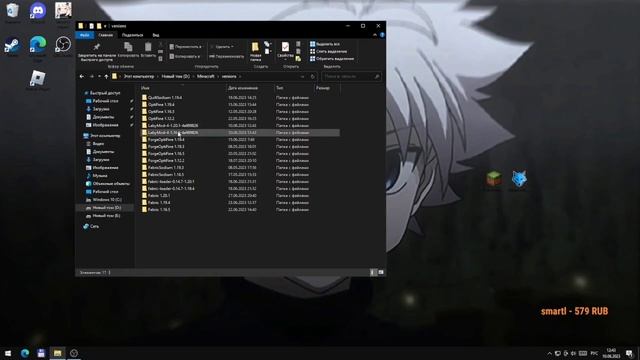Click Выделить все (Select all) in ribbon
Screen dimensions: 640x360
click(325, 44)
